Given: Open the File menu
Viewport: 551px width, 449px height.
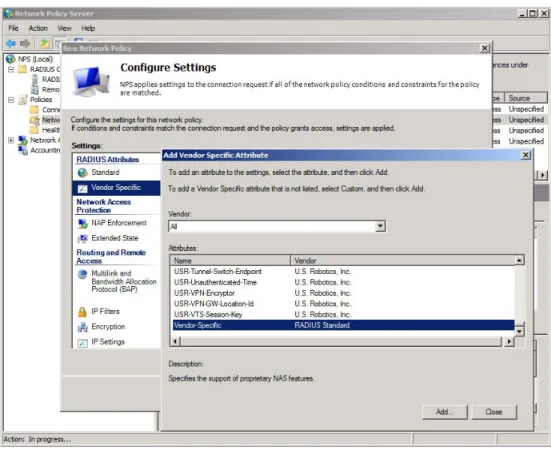Looking at the screenshot, I should tap(13, 28).
